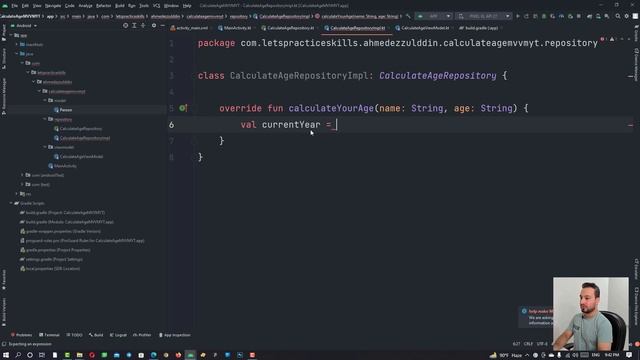Open the Navigate menu
Viewport: 640px width, 360px height.
tap(53, 6)
